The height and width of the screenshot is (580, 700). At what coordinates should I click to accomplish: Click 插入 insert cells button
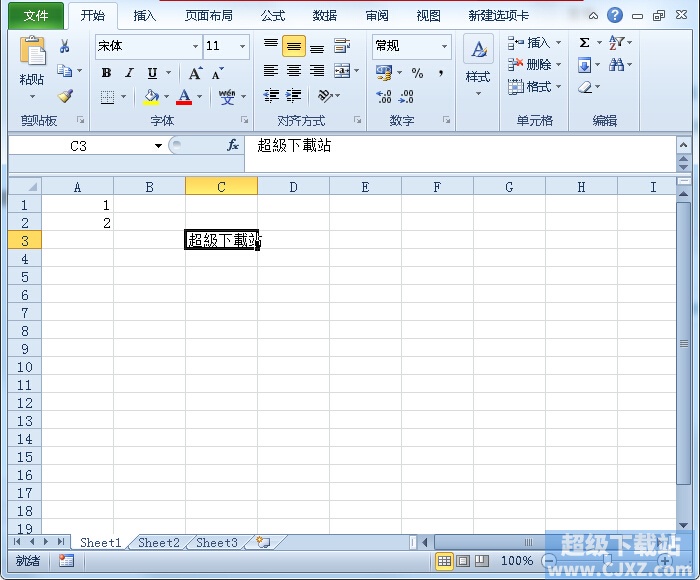point(534,43)
